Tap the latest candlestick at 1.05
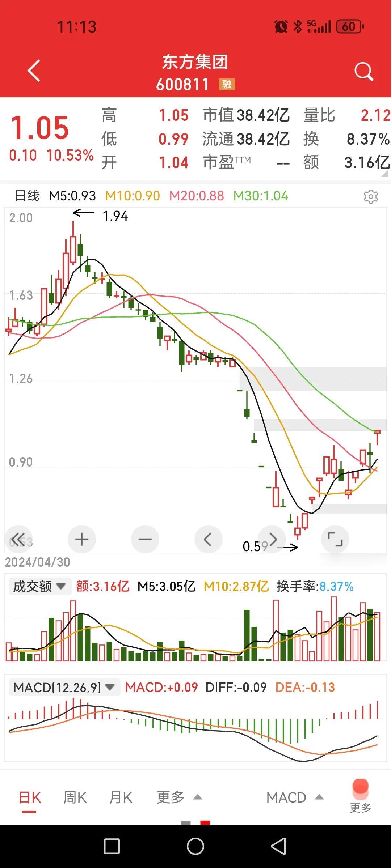 (x=377, y=437)
